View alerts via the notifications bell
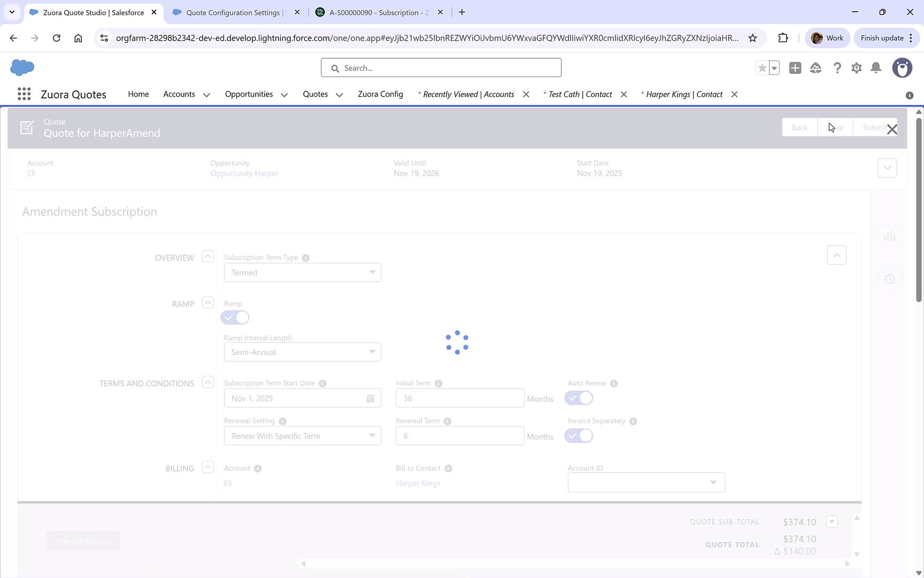The width and height of the screenshot is (924, 578). coord(876,68)
